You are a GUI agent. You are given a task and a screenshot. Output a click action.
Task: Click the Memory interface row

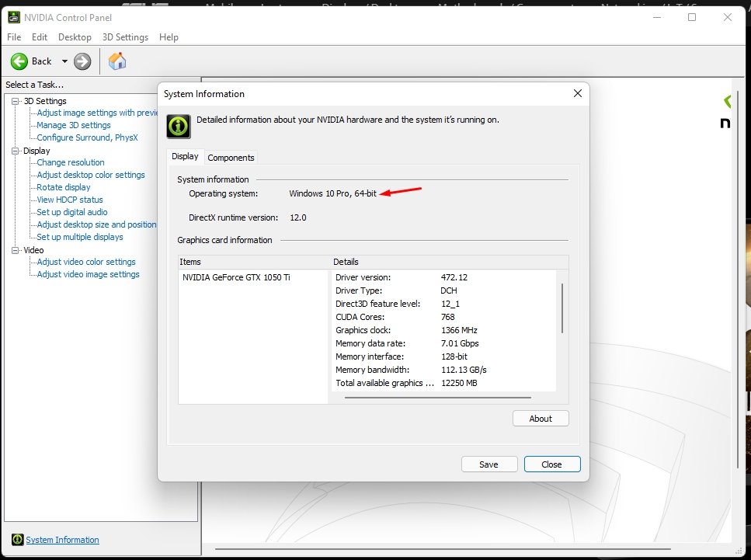[443, 357]
